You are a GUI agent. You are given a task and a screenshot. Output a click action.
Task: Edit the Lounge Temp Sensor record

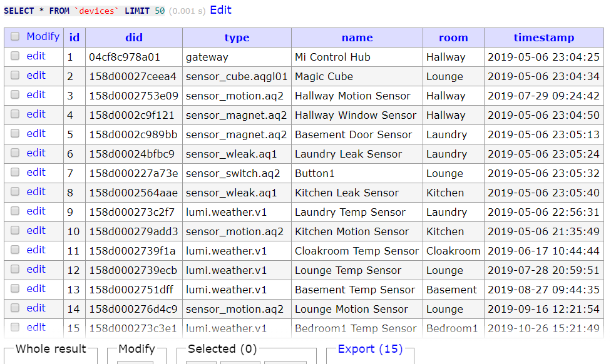[36, 270]
